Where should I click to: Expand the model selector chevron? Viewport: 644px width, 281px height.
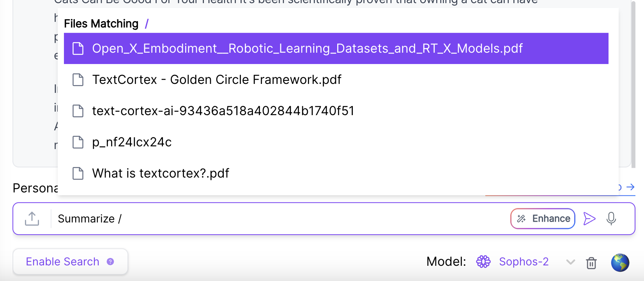click(571, 262)
